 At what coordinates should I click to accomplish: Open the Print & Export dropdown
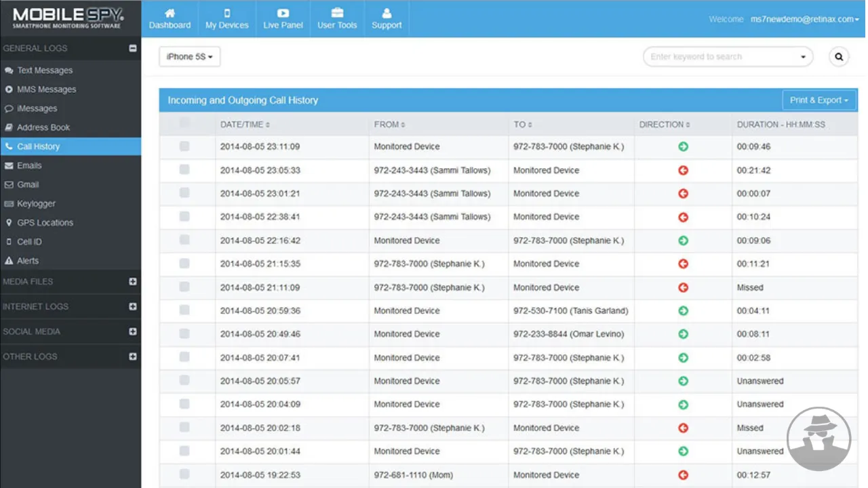819,100
